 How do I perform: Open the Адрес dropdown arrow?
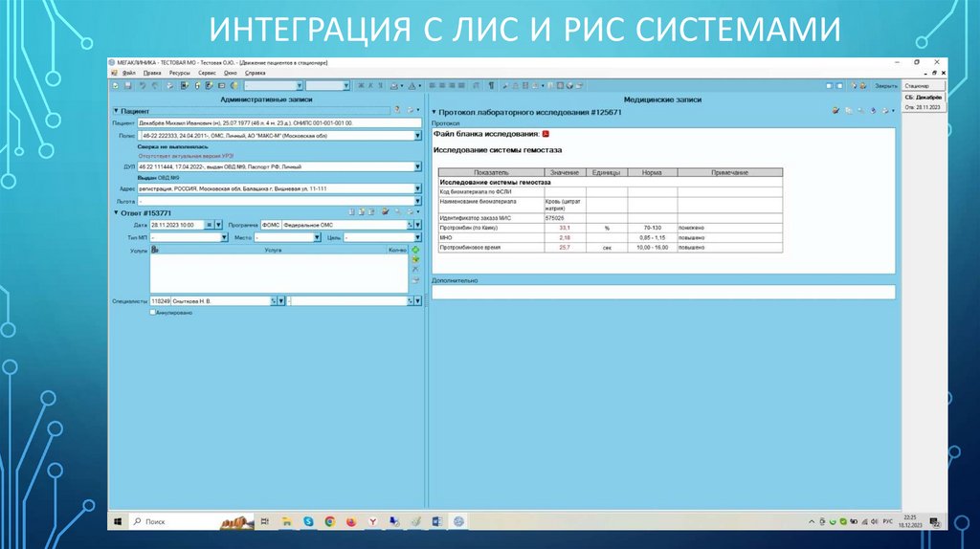click(417, 190)
